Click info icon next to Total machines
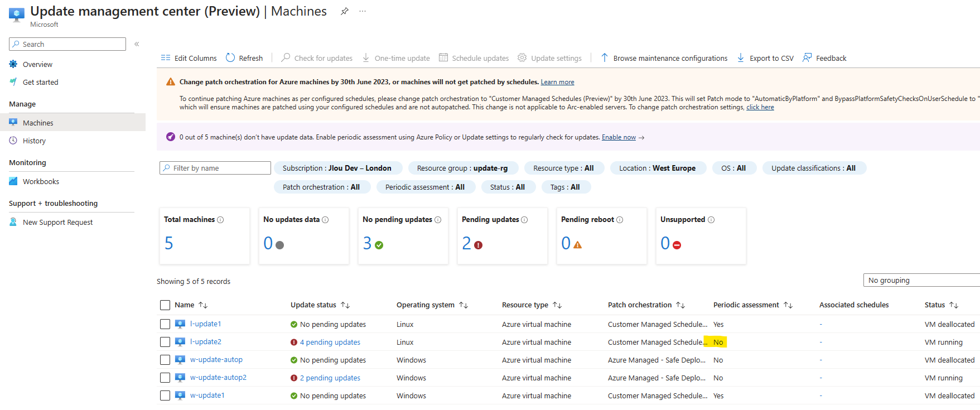Viewport: 980px width, 410px height. pyautogui.click(x=220, y=220)
